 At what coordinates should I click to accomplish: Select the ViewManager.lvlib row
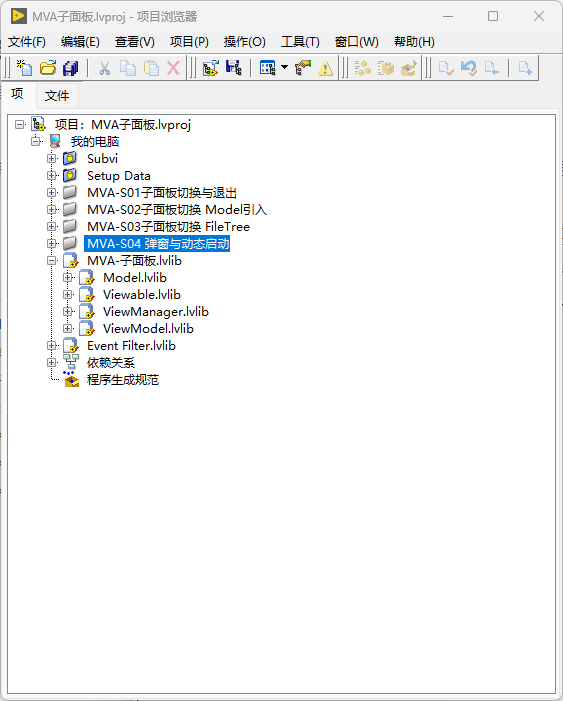click(156, 312)
